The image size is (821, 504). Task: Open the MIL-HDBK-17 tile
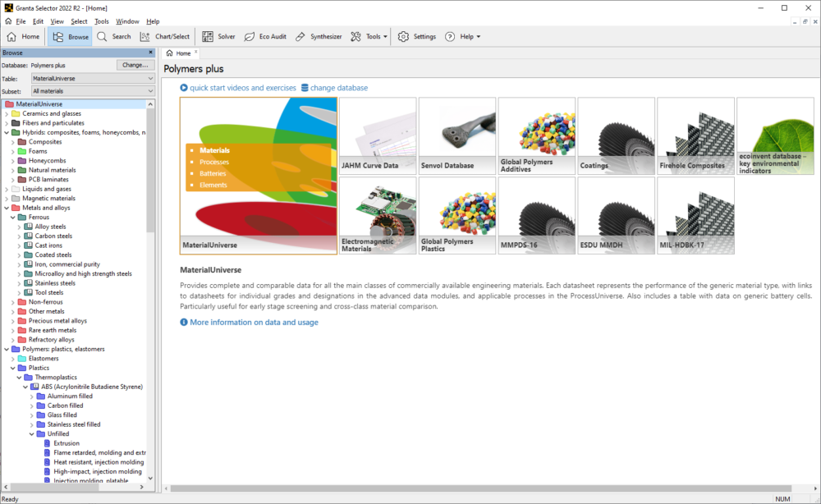696,216
